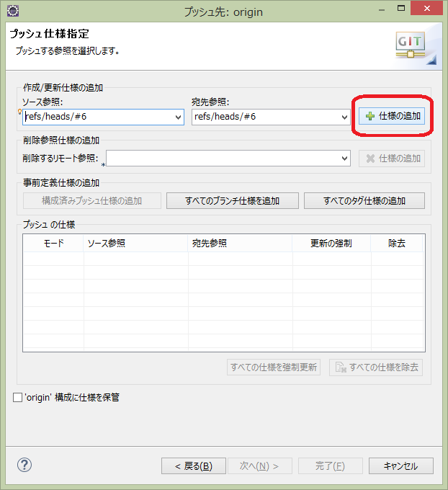
Task: Click the プッシュする参照を選択します。 description
Action: click(68, 50)
